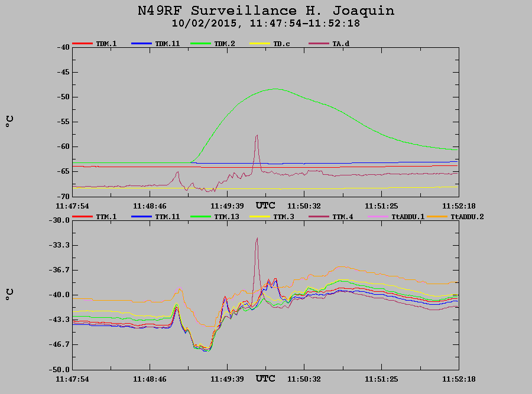
Task: Click the tall TA.d spike in upper chart
Action: (257, 152)
